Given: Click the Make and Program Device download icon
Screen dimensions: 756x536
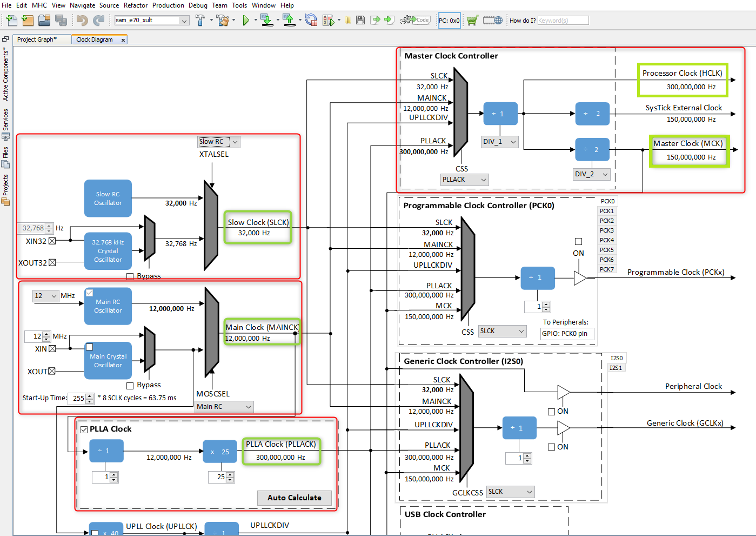Looking at the screenshot, I should [266, 20].
